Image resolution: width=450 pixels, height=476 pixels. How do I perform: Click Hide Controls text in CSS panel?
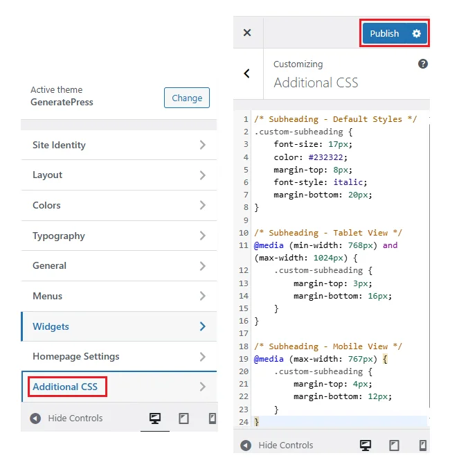[x=286, y=446]
